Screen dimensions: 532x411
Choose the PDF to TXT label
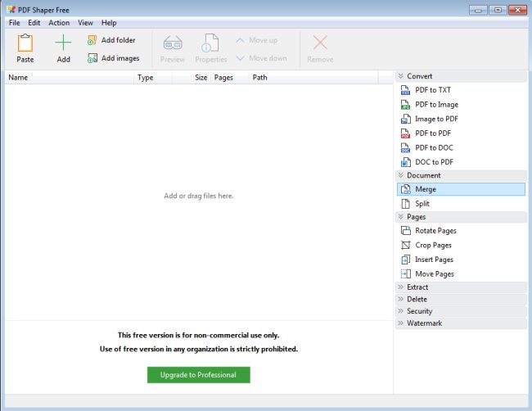click(433, 90)
